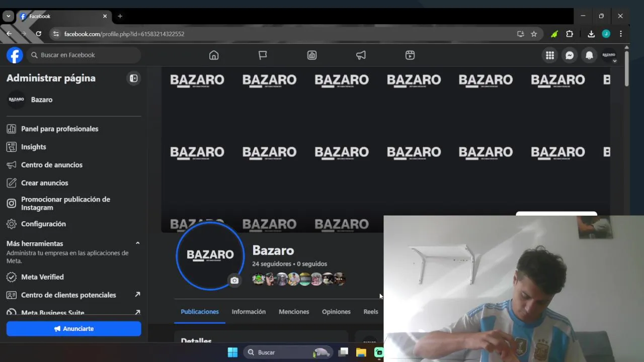
Task: Open the Bazaro page entry in sidebar
Action: [x=74, y=100]
